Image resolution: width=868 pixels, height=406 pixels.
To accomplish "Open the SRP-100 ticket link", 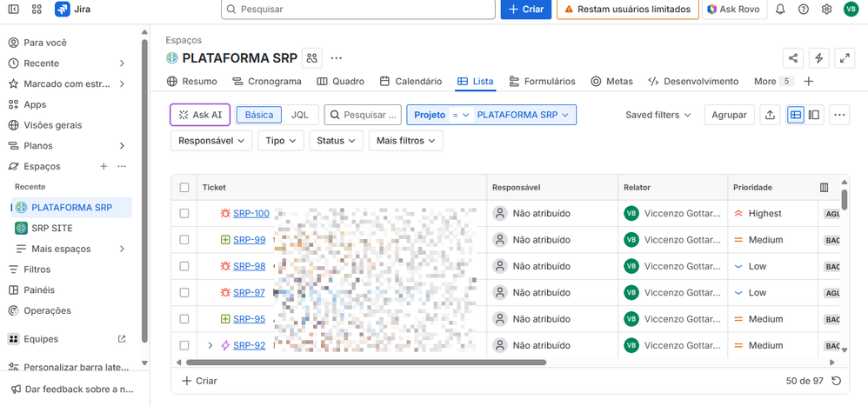I will point(251,214).
